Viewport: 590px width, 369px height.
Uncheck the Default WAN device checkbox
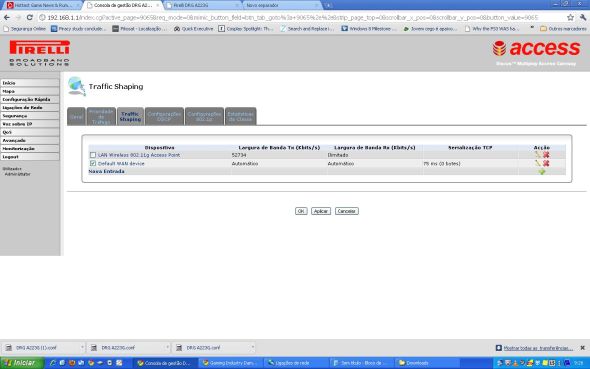pos(93,164)
